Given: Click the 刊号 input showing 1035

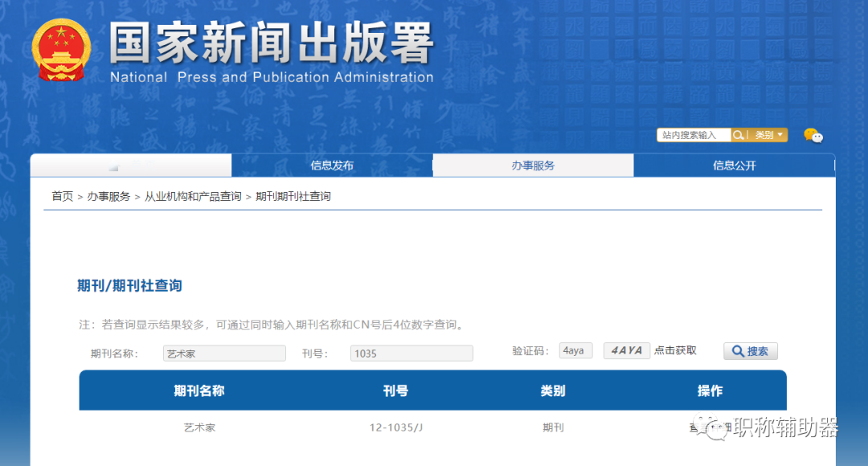Looking at the screenshot, I should pos(411,353).
